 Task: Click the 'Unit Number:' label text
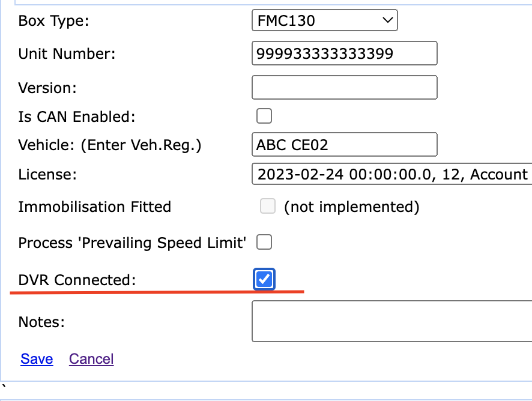coord(67,54)
